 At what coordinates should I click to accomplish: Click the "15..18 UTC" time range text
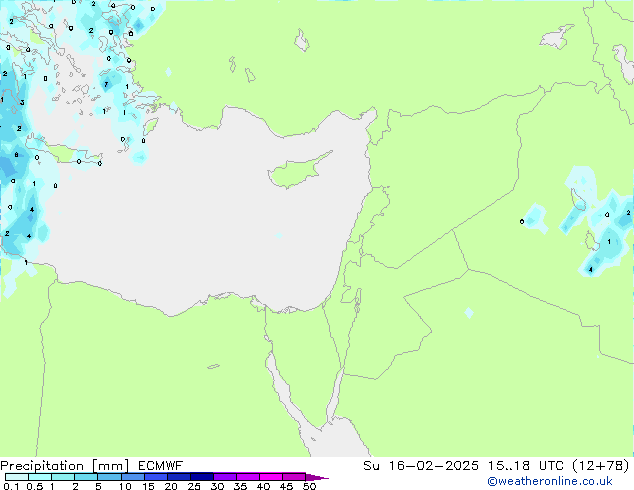click(525, 466)
